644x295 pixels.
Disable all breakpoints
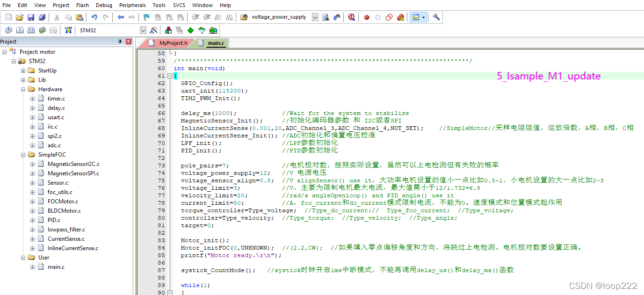[389, 17]
